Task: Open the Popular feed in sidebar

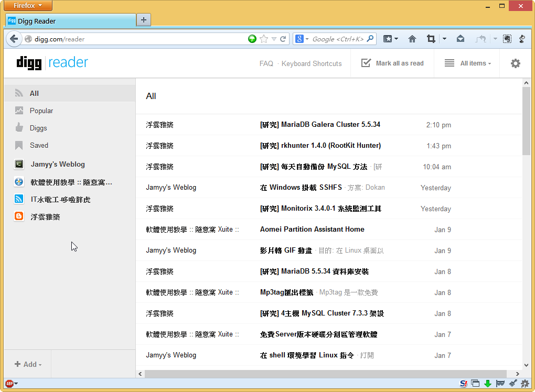Action: point(70,111)
